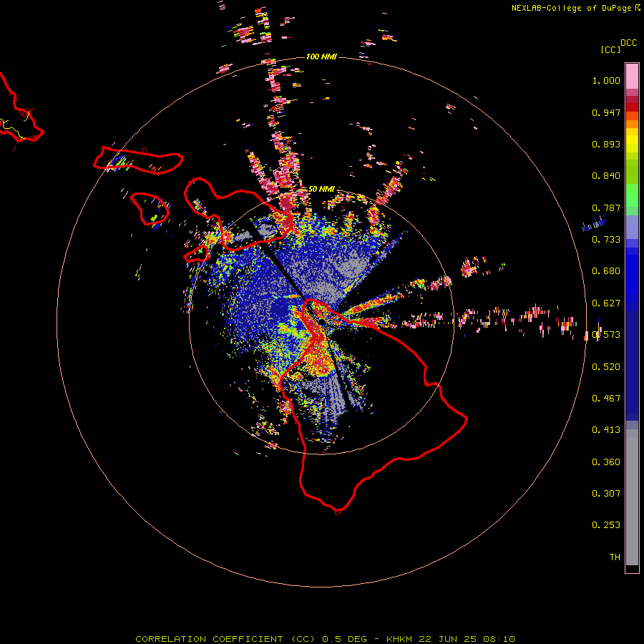Pick the light pink swatch at the color bar's top

(632, 76)
